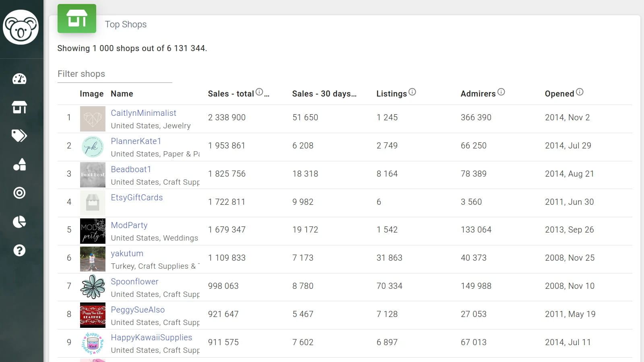This screenshot has height=362, width=644.
Task: Focus the Filter shops input field
Action: [115, 74]
